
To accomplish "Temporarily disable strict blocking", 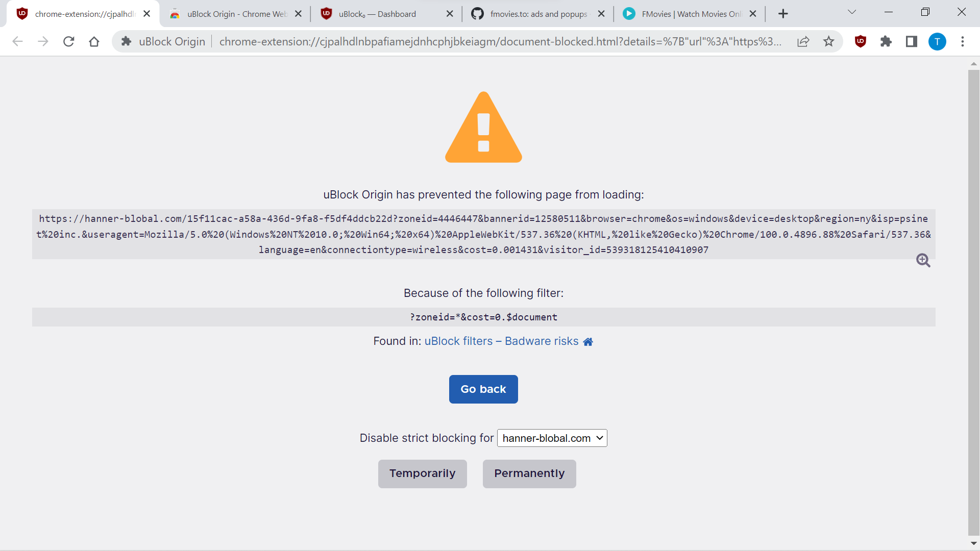I will click(x=422, y=473).
